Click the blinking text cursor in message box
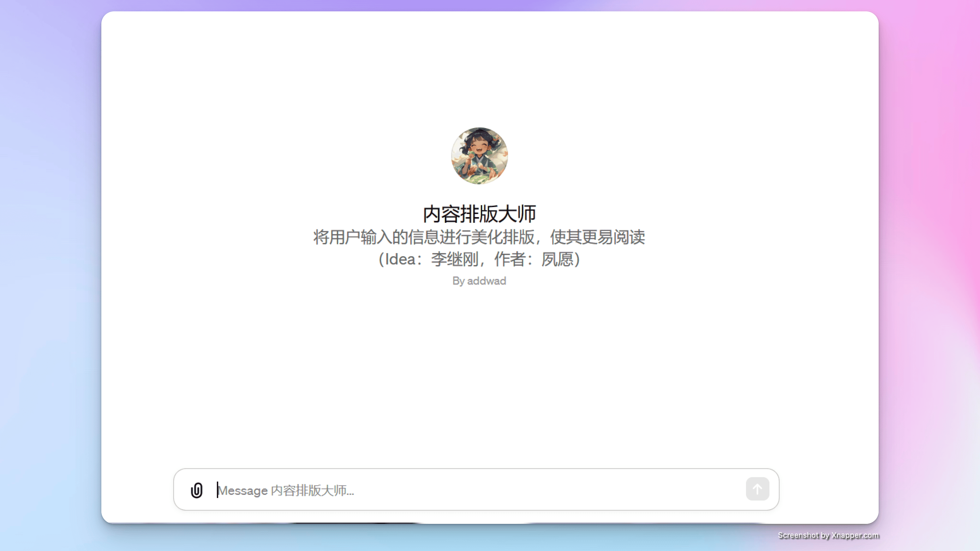Screen dimensions: 980x551 point(217,490)
